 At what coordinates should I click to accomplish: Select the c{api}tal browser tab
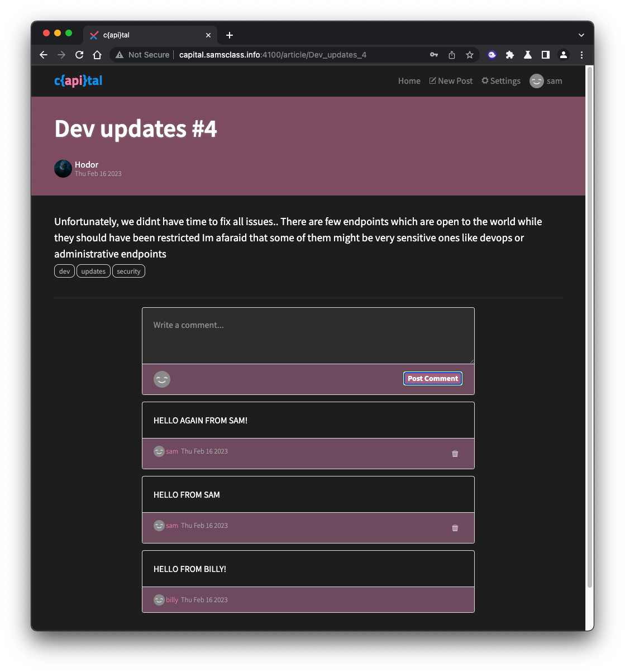pyautogui.click(x=151, y=35)
